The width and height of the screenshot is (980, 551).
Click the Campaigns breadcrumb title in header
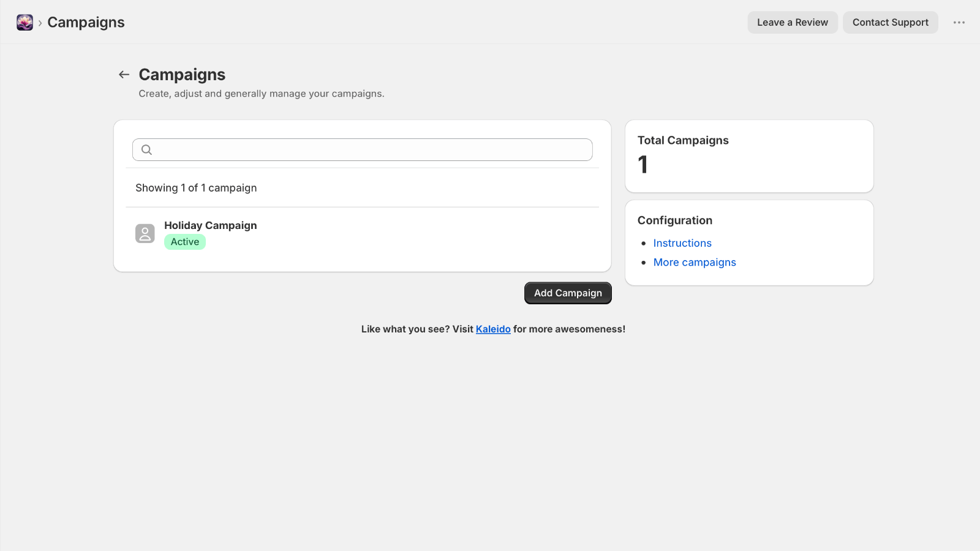pos(86,23)
